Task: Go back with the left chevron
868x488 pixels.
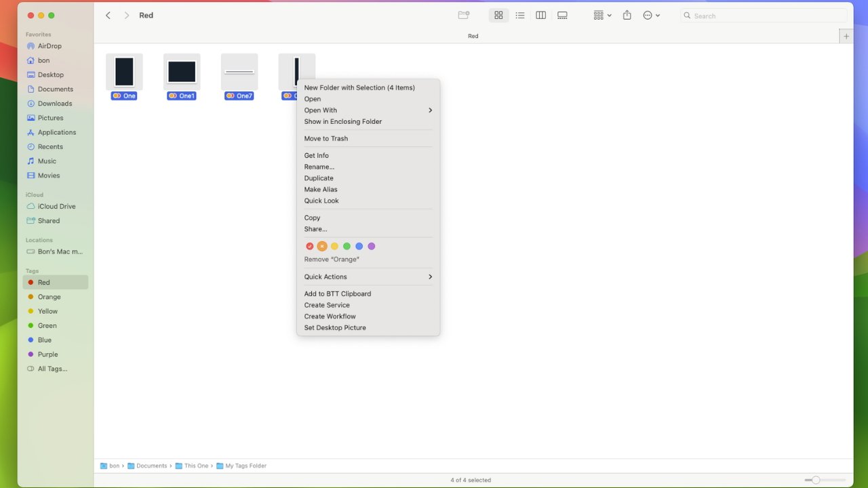Action: [x=108, y=16]
